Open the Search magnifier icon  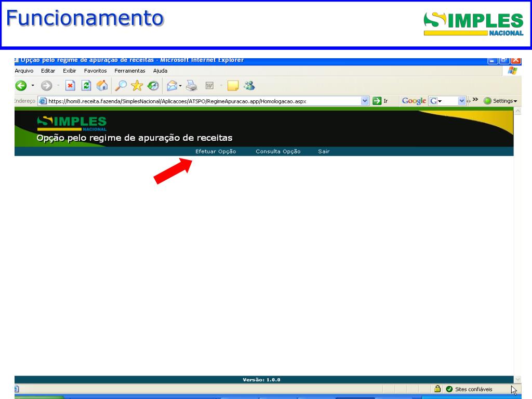click(121, 86)
